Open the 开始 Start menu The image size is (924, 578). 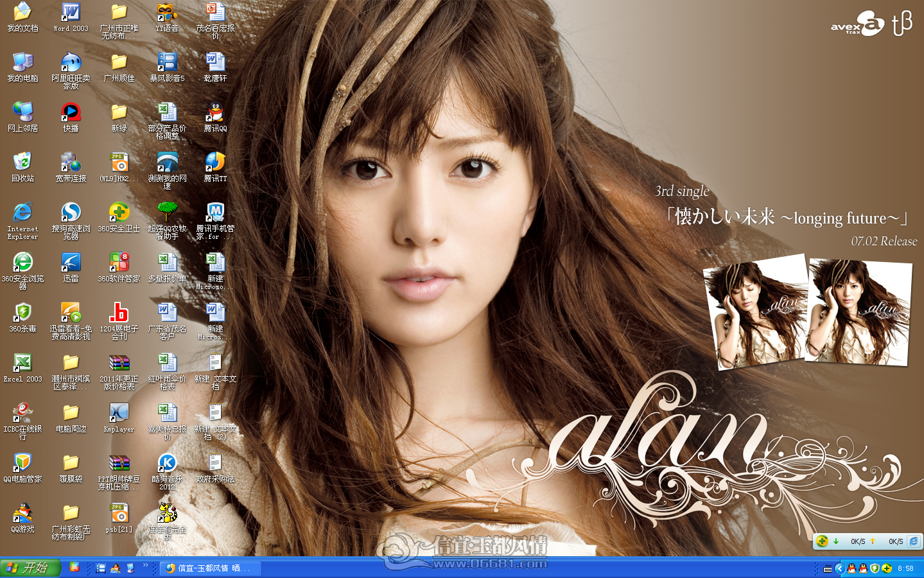[30, 568]
